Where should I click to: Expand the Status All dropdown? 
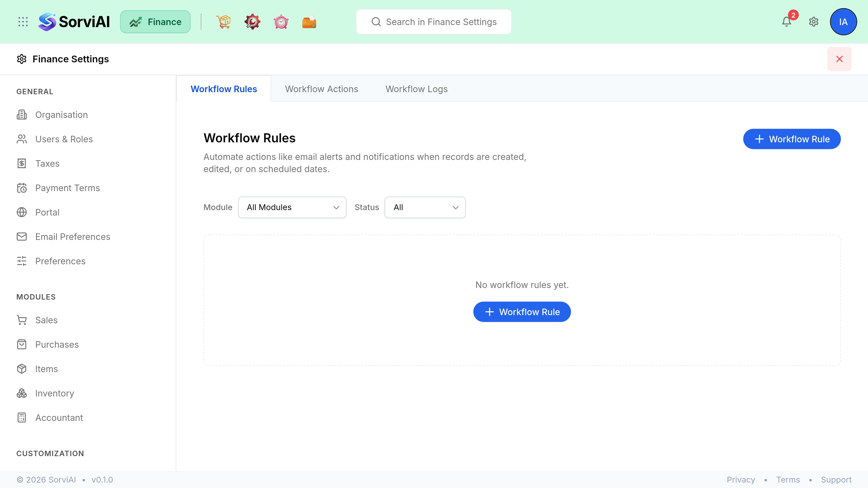(x=425, y=207)
